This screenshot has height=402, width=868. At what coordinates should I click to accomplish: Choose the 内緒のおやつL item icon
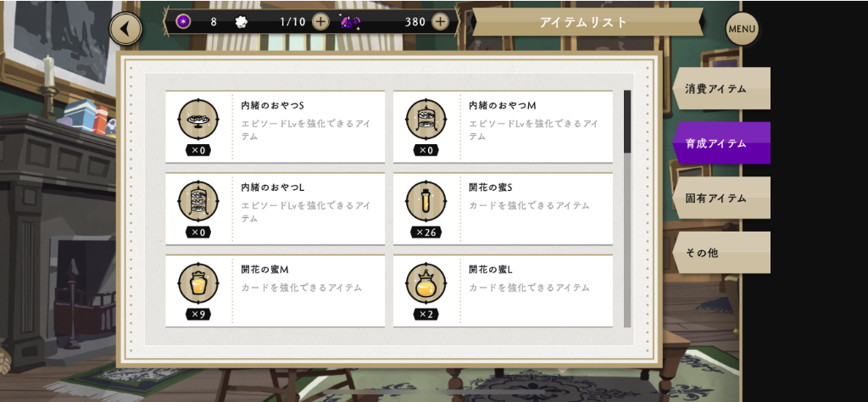point(198,201)
